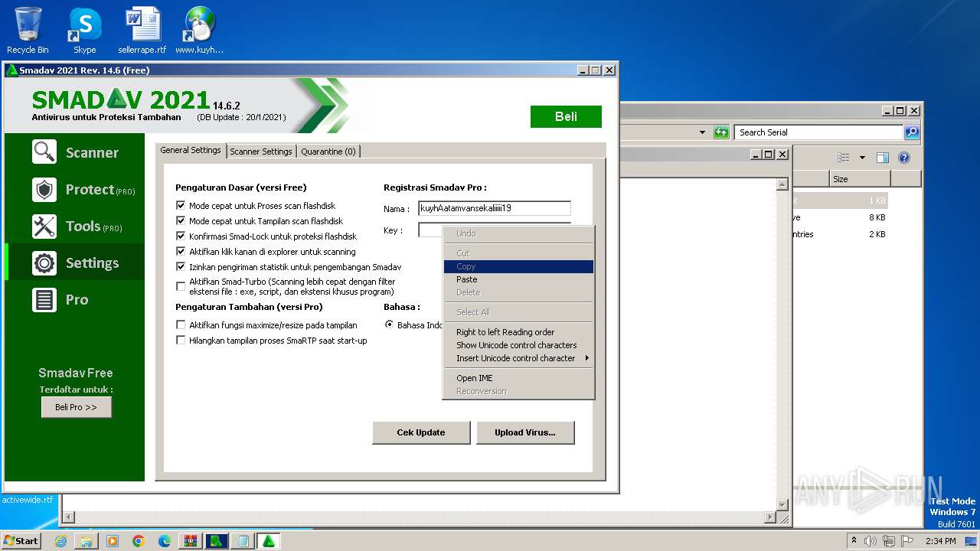The width and height of the screenshot is (980, 551).
Task: Click the green refresh icon in Explorer
Action: click(x=721, y=132)
